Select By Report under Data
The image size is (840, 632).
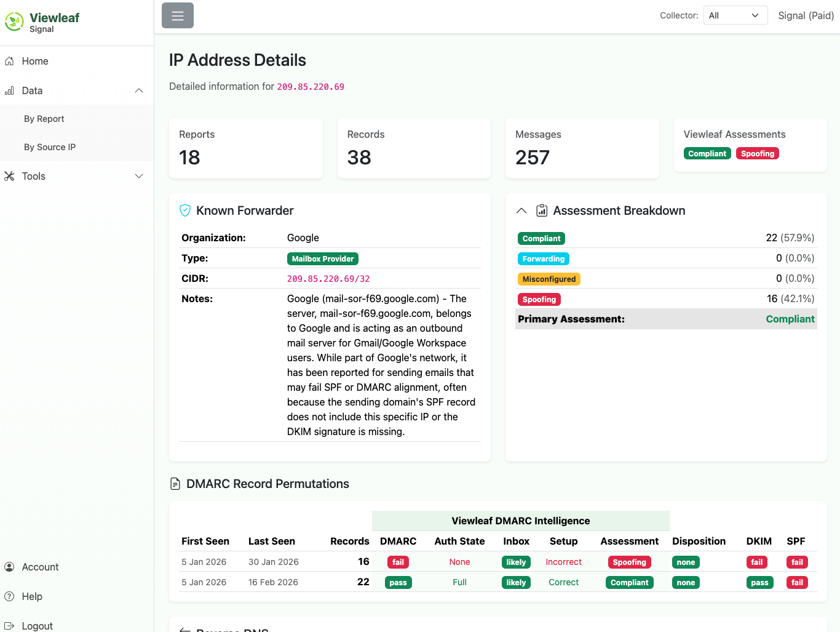click(44, 118)
